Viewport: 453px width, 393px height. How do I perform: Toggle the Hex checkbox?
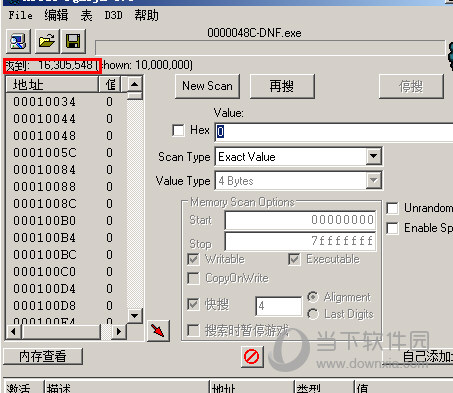[x=178, y=130]
